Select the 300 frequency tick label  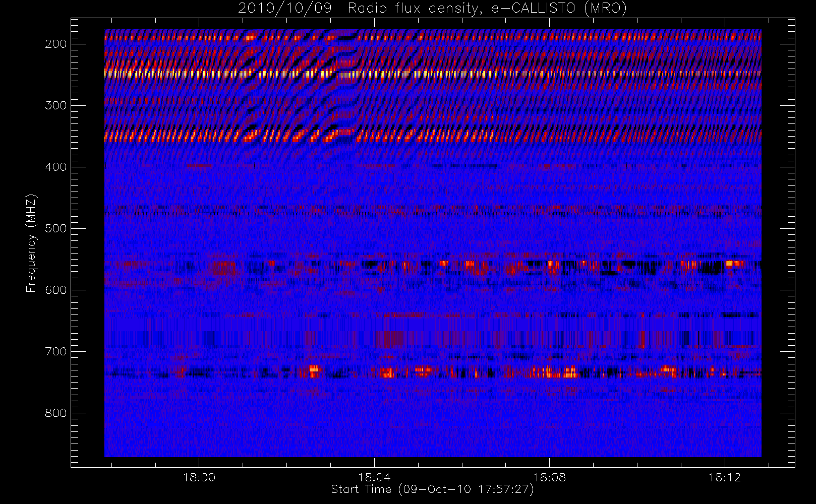[x=56, y=105]
